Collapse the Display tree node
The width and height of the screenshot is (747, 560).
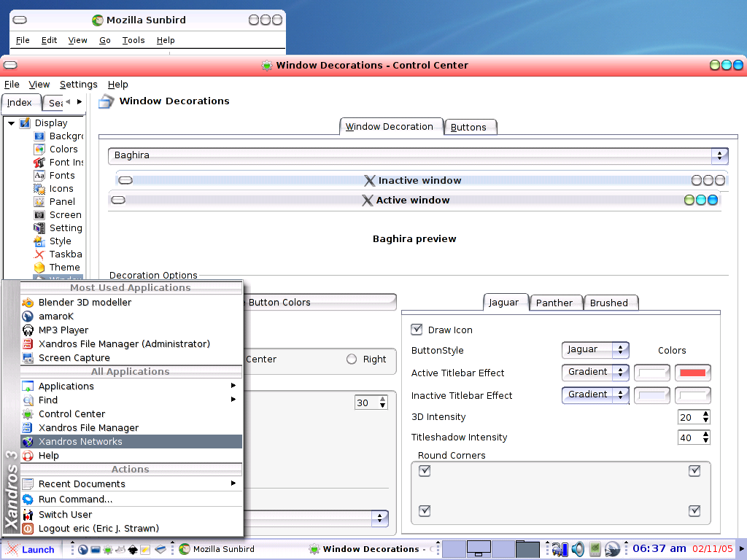(x=12, y=122)
